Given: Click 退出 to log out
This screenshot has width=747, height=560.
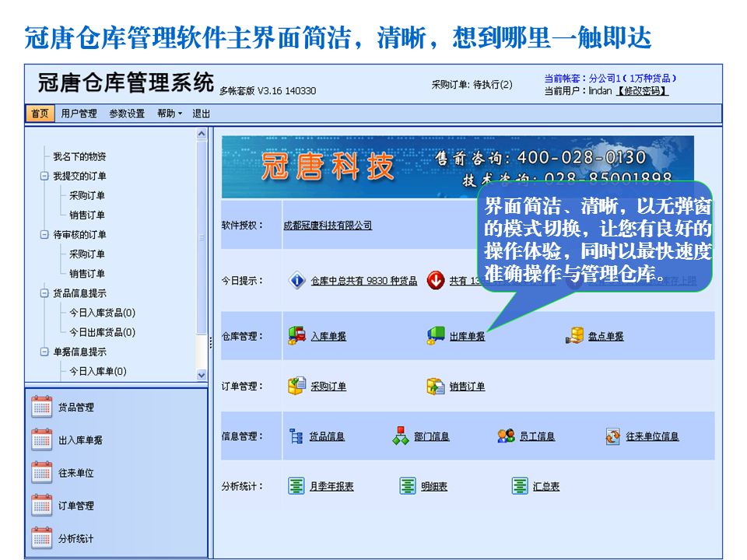Looking at the screenshot, I should point(201,114).
